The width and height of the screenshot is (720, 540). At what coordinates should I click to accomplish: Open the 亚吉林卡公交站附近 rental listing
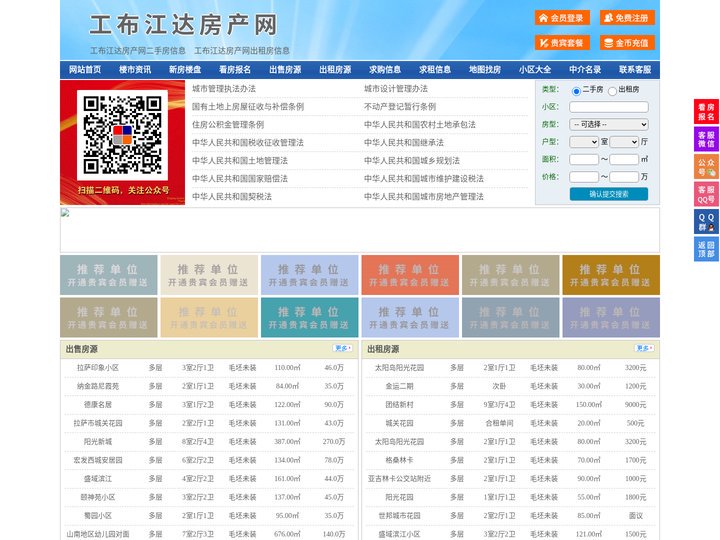tap(399, 478)
